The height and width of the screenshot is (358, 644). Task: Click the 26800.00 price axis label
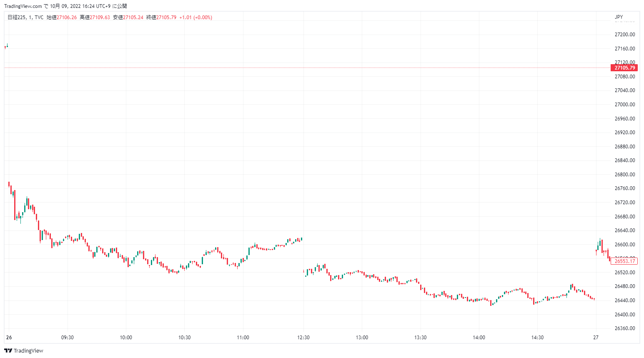625,175
